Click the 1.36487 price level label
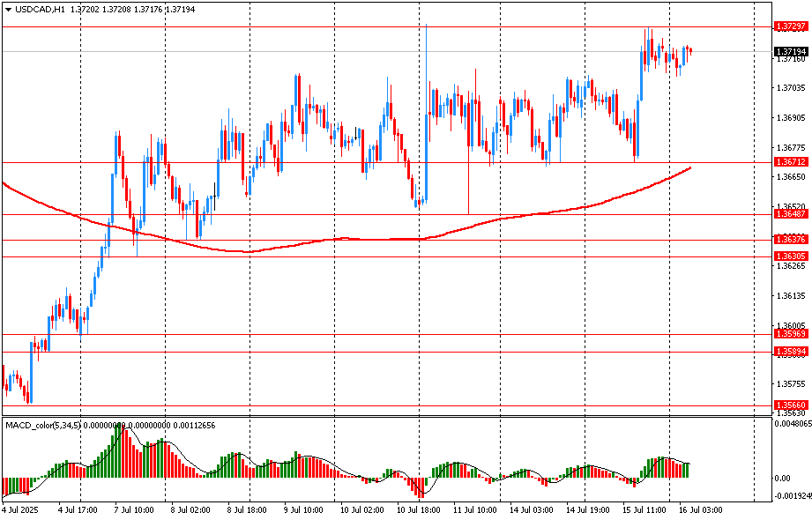The width and height of the screenshot is (812, 520). click(x=791, y=214)
